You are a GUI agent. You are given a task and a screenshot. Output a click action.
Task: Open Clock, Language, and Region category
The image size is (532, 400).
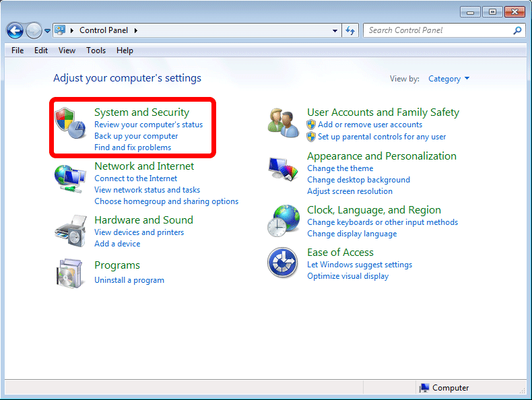374,210
